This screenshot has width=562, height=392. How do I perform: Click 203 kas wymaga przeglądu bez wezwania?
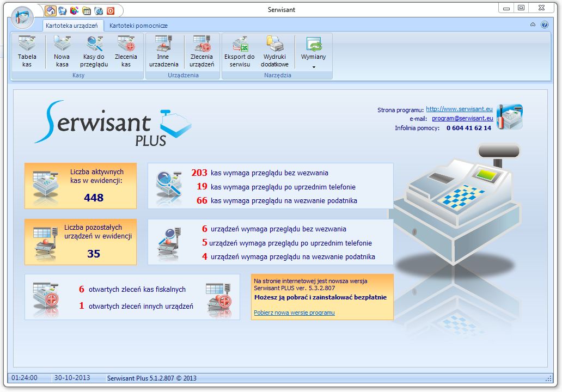point(260,173)
